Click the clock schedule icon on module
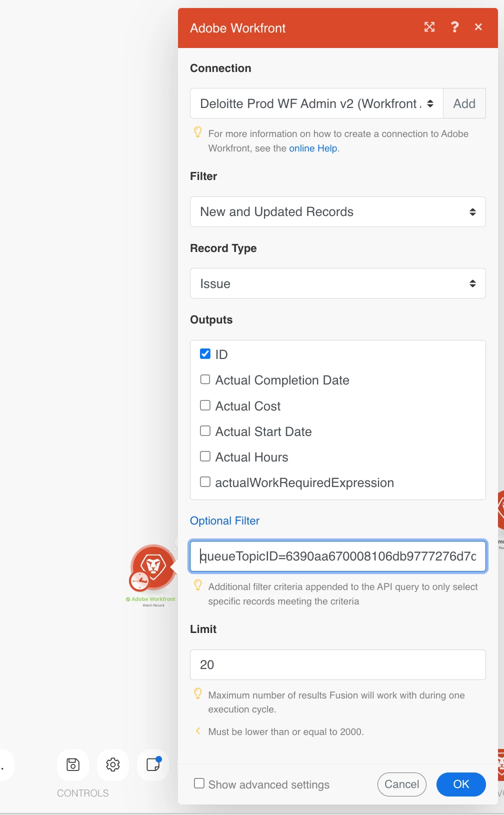 [139, 581]
